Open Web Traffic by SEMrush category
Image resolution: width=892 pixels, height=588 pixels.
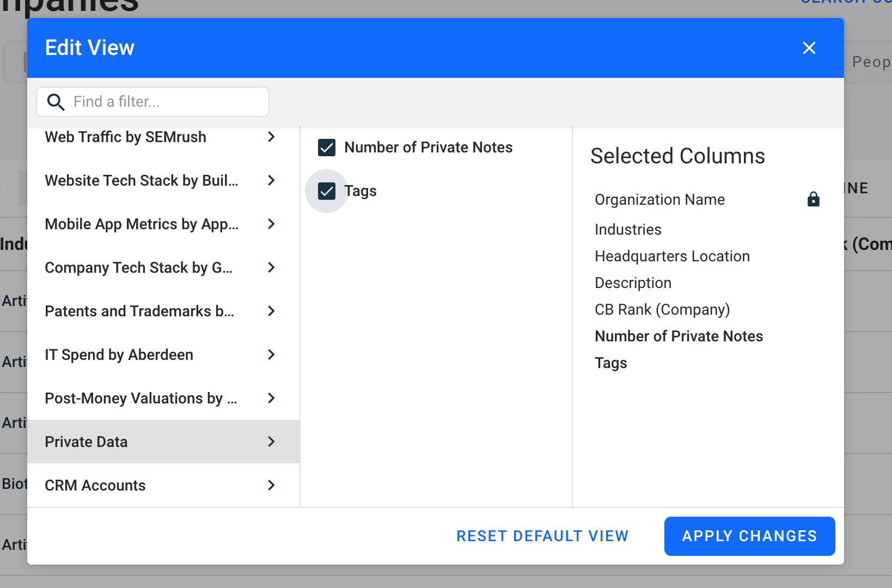click(x=163, y=137)
